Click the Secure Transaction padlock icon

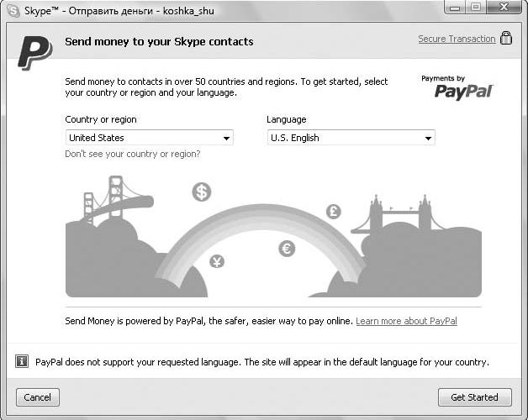[506, 38]
